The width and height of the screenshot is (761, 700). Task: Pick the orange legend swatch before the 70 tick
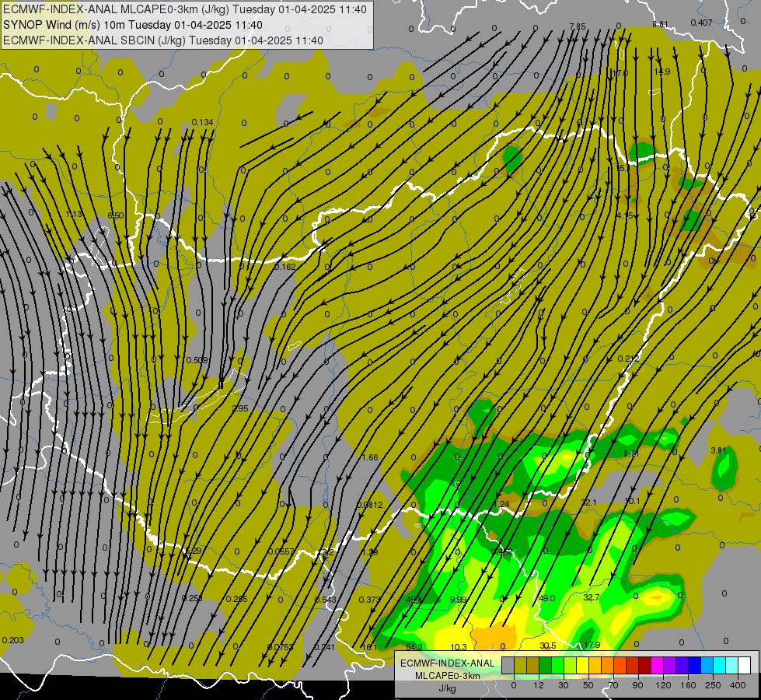pyautogui.click(x=608, y=665)
